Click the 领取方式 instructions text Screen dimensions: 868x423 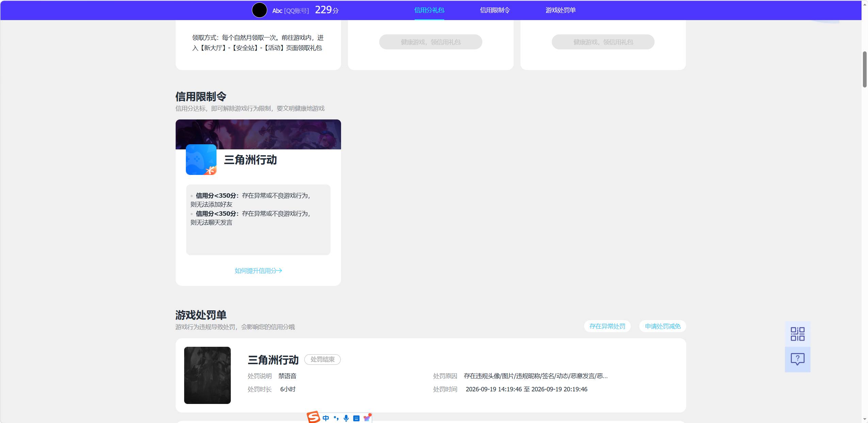click(x=258, y=43)
